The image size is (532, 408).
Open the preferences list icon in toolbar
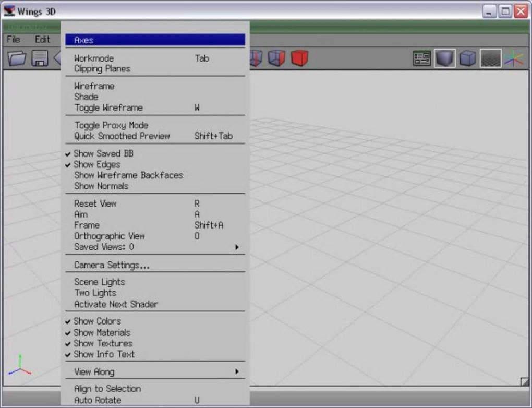click(x=422, y=58)
